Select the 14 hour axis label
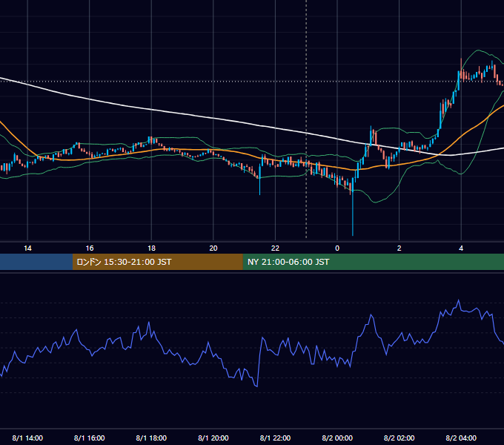Image resolution: width=504 pixels, height=445 pixels. (x=27, y=248)
